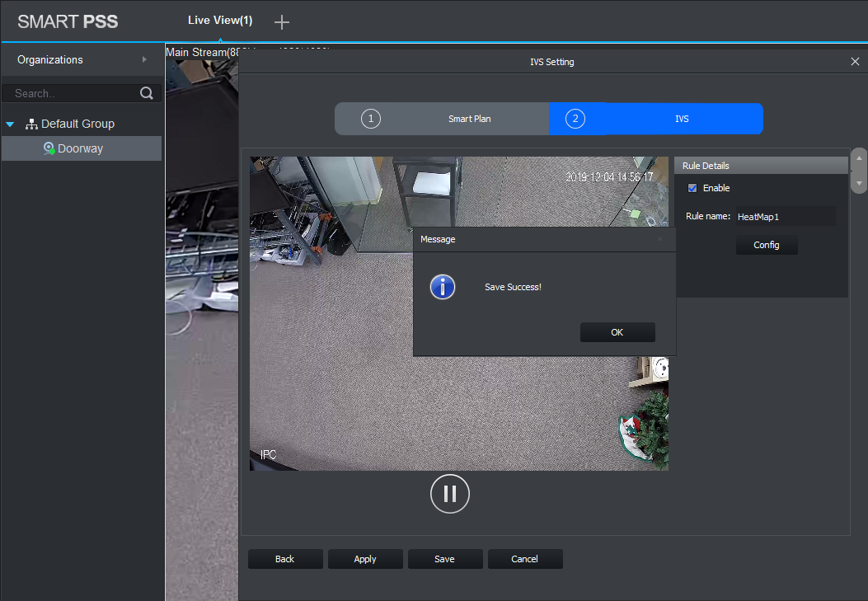Click step 1 circle for Smart Plan

[371, 119]
